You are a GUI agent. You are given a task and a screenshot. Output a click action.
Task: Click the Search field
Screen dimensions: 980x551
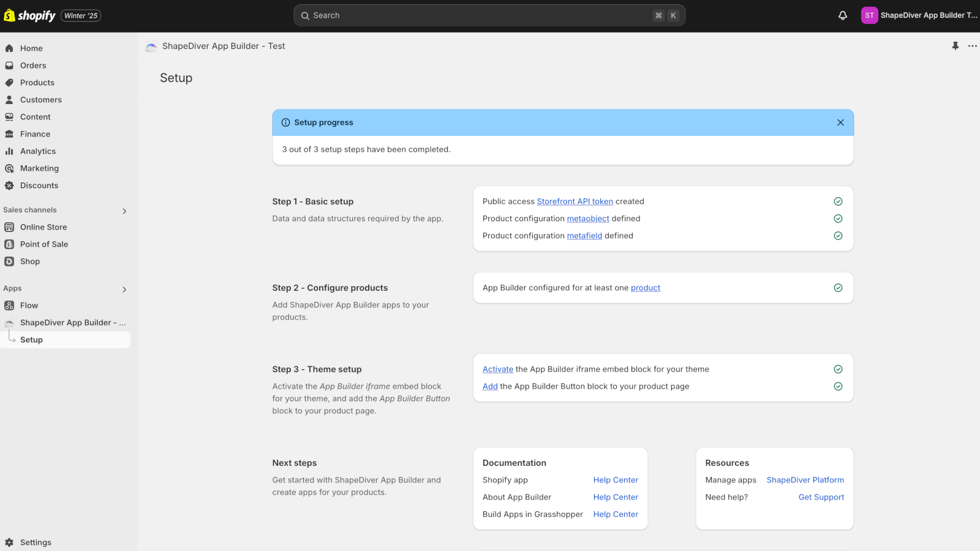(x=489, y=15)
